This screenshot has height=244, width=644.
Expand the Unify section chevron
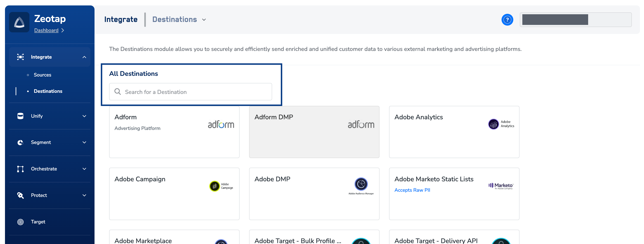click(84, 116)
